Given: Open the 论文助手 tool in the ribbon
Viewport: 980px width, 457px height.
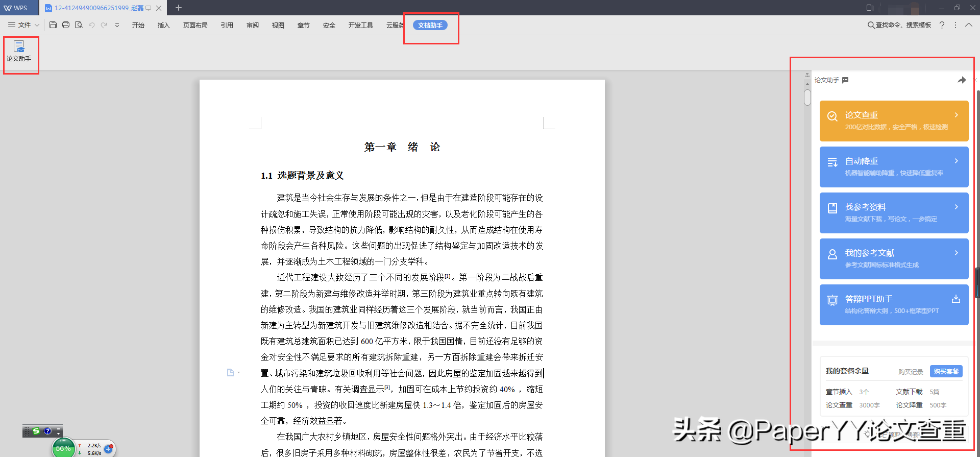Looking at the screenshot, I should point(19,52).
